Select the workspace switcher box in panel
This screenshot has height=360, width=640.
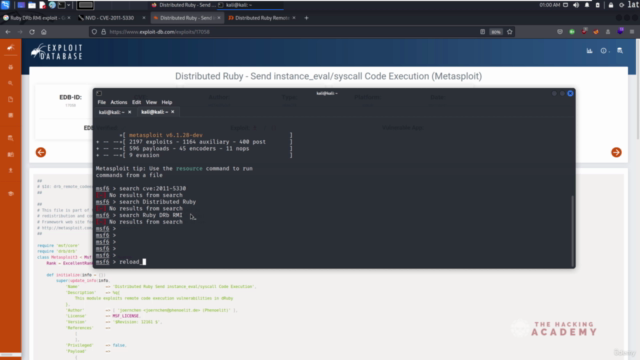pyautogui.click(x=85, y=5)
